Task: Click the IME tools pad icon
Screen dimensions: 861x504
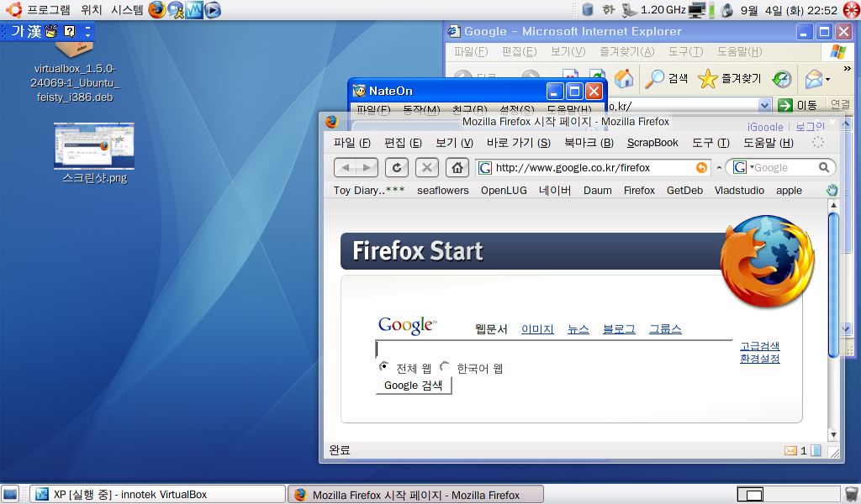Action: tap(51, 31)
